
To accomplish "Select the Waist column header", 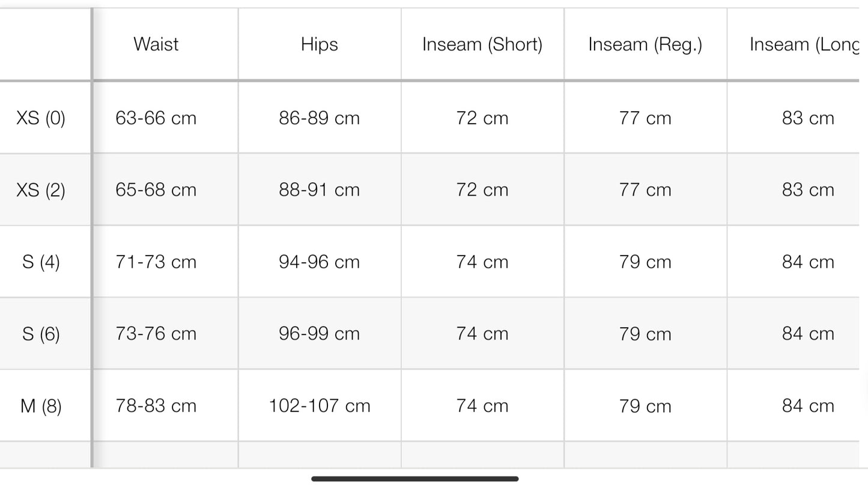I will pyautogui.click(x=156, y=44).
